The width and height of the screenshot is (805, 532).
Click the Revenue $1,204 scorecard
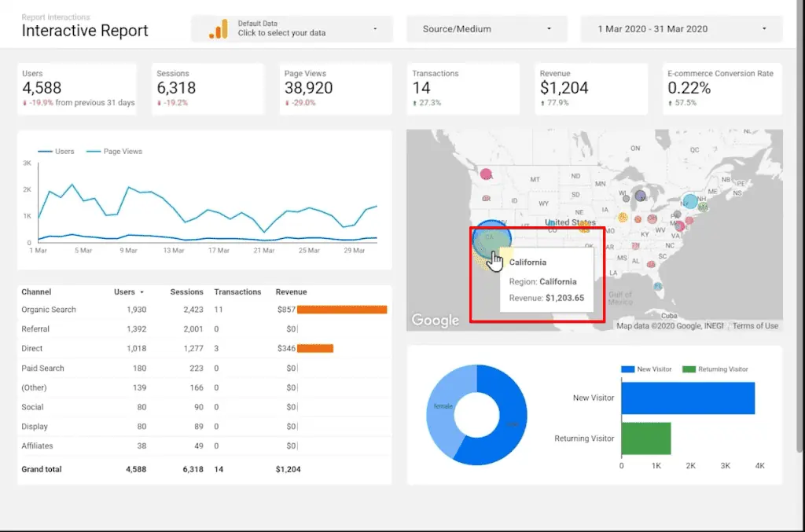pyautogui.click(x=590, y=88)
